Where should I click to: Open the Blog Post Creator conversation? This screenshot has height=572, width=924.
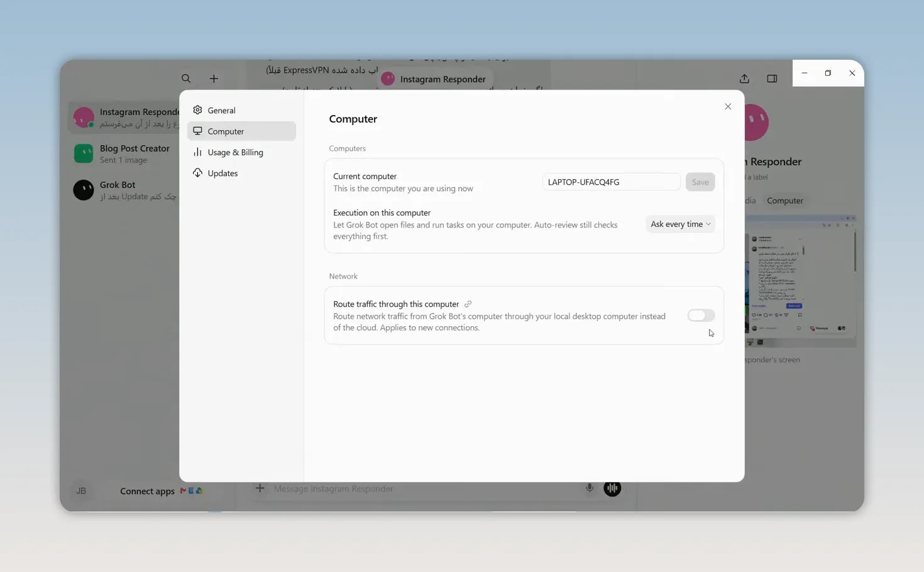124,153
